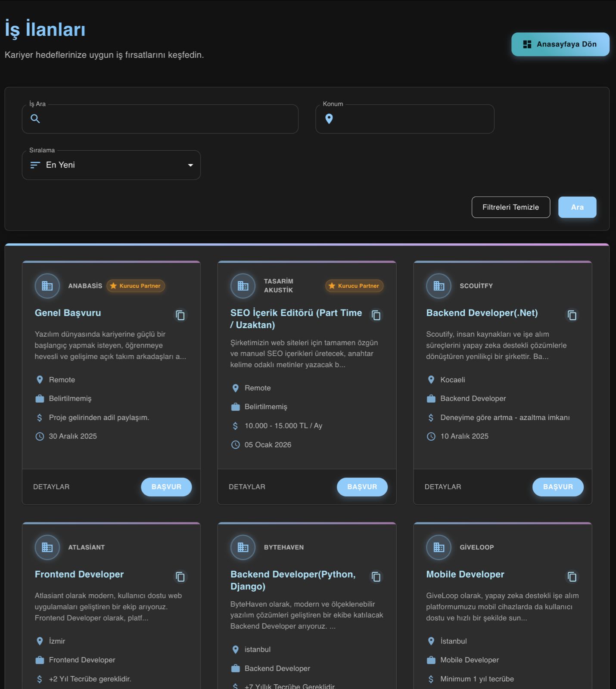Click the İş Ara search field
The width and height of the screenshot is (616, 689).
[168, 119]
